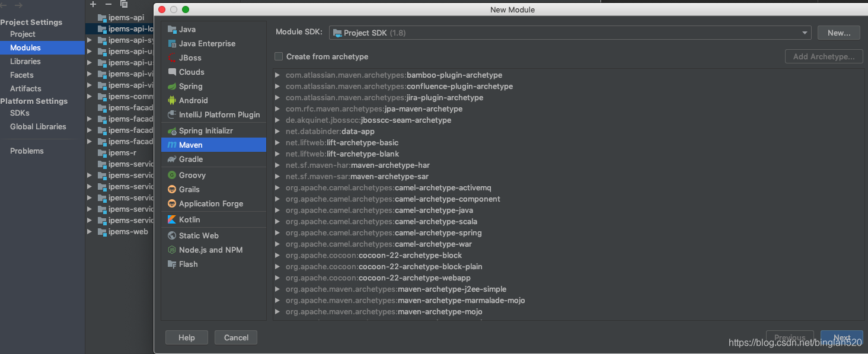Screen dimensions: 868x354
Task: Add a module with the plus icon
Action: [93, 4]
